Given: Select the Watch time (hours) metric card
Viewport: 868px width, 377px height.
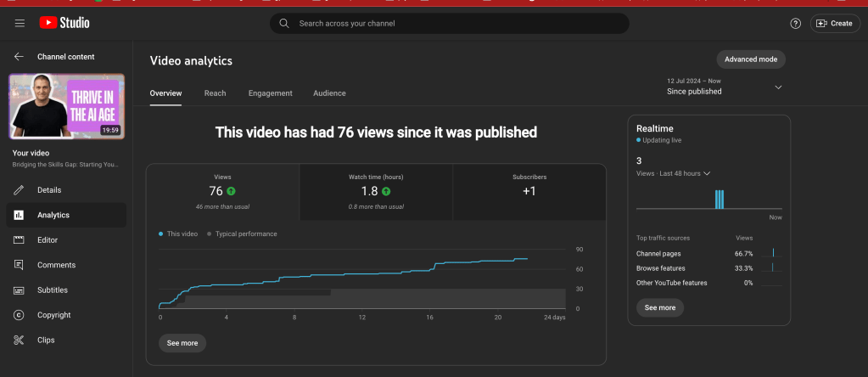Looking at the screenshot, I should tap(376, 192).
